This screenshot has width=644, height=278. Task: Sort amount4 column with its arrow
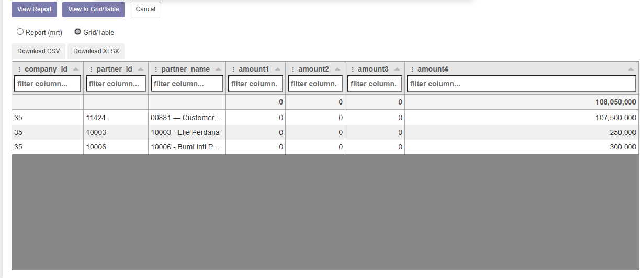(x=630, y=69)
